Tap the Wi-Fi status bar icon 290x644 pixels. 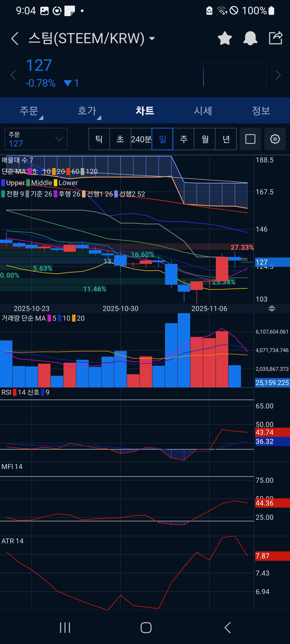tap(222, 11)
